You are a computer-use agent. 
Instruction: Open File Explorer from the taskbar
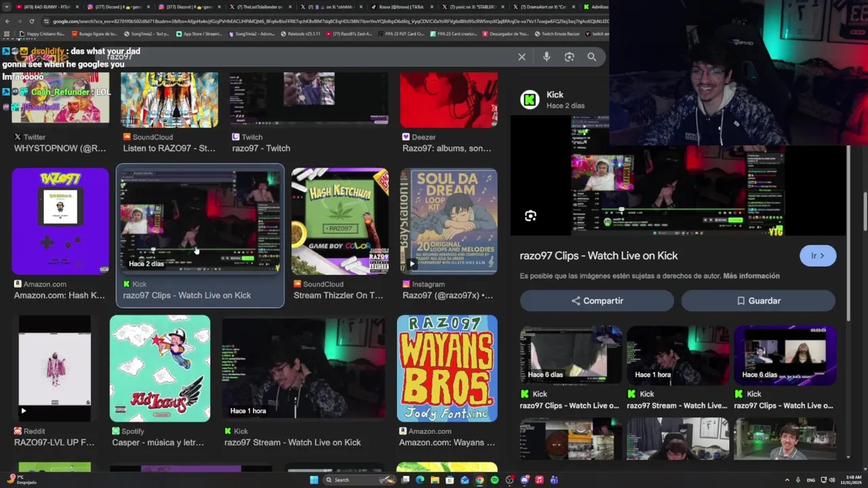[x=435, y=480]
